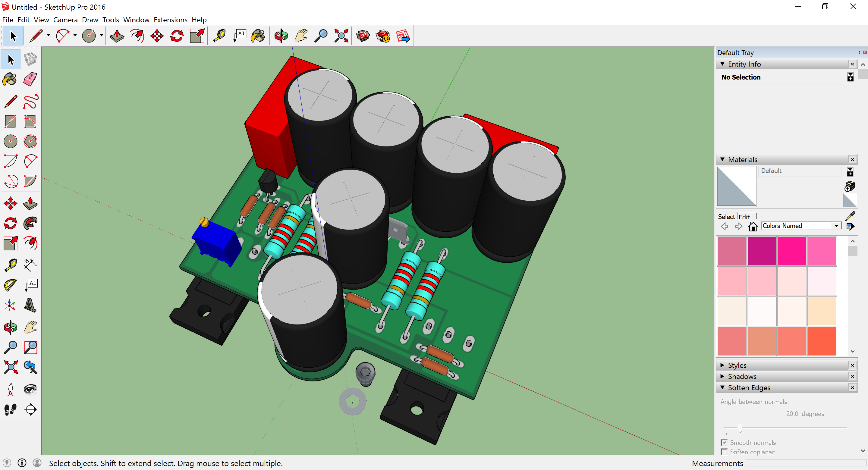868x470 pixels.
Task: Activate the Follow Me tool
Action: point(30,223)
